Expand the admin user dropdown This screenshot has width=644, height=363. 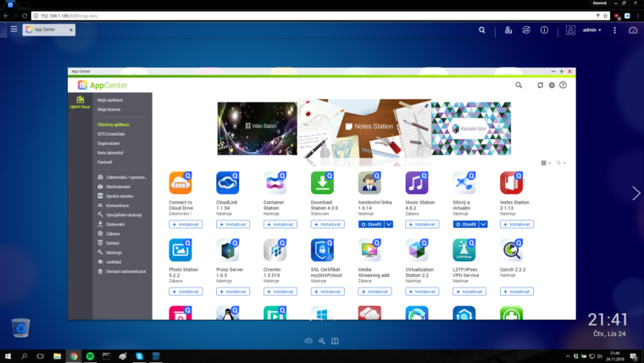click(x=591, y=30)
